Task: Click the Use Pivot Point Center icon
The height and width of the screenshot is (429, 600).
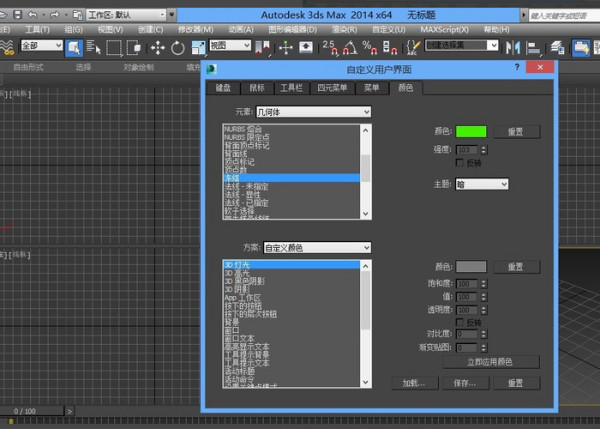Action: pyautogui.click(x=262, y=47)
